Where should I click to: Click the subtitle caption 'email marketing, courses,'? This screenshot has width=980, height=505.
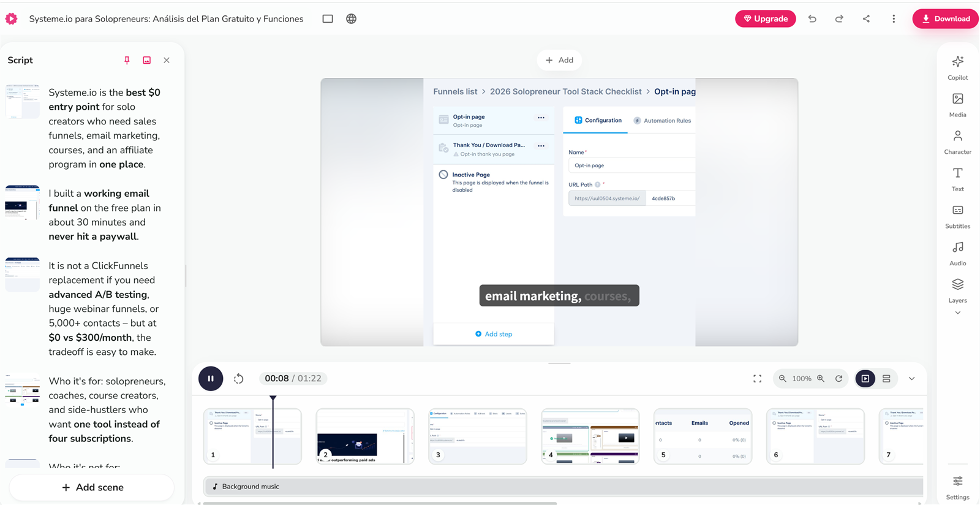pos(559,296)
